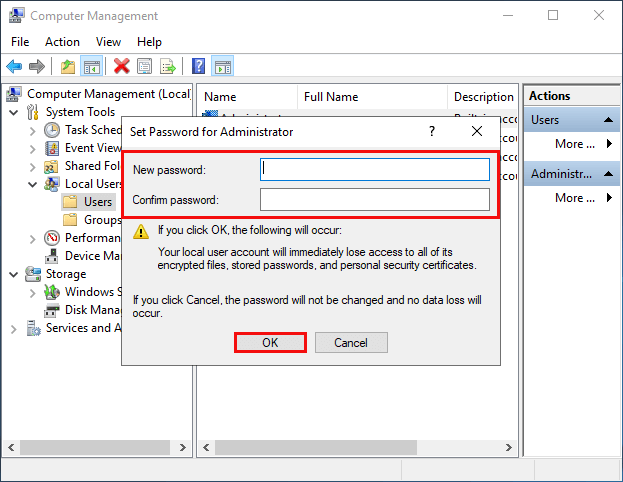623x482 pixels.
Task: Click the Groups folder icon
Action: (x=70, y=220)
